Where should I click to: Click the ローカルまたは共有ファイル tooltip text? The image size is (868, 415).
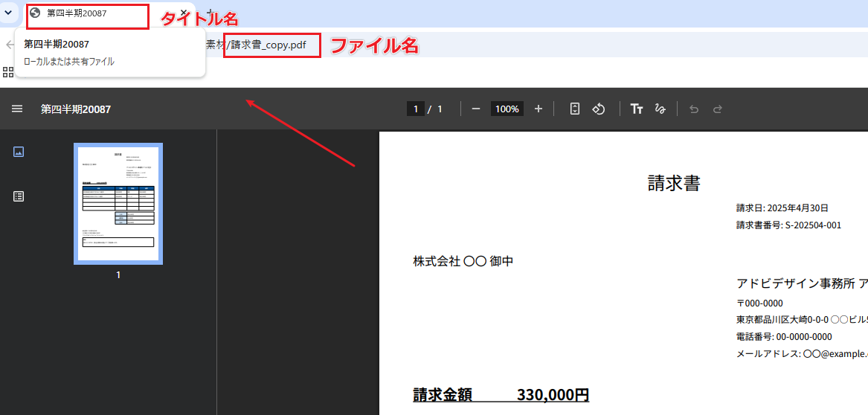(69, 62)
